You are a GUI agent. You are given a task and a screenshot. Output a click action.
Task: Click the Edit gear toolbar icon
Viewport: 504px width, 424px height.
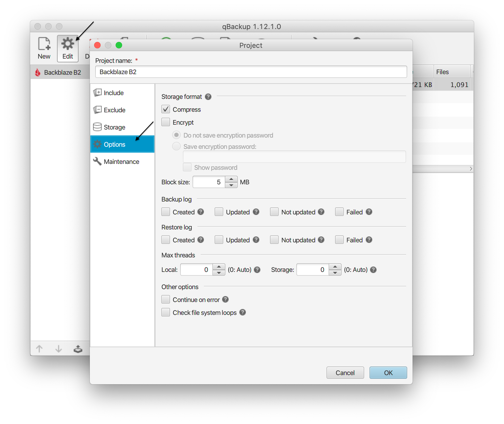pyautogui.click(x=68, y=48)
